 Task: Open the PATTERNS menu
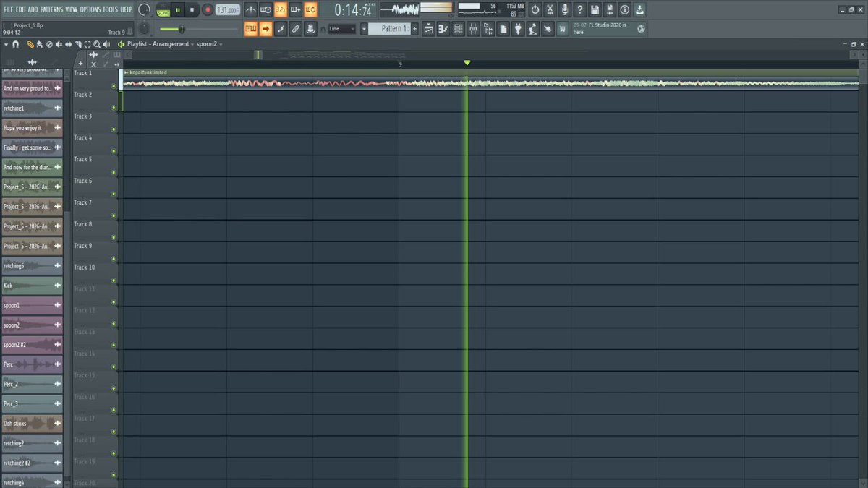[51, 9]
